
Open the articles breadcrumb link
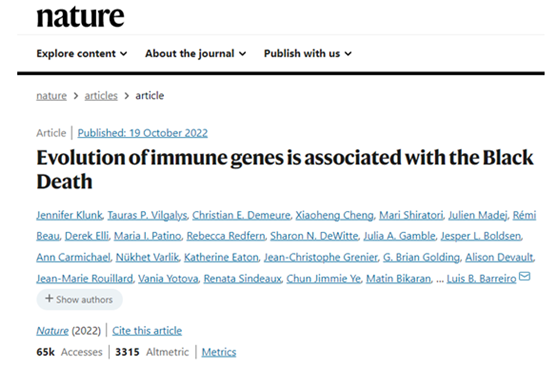(101, 96)
